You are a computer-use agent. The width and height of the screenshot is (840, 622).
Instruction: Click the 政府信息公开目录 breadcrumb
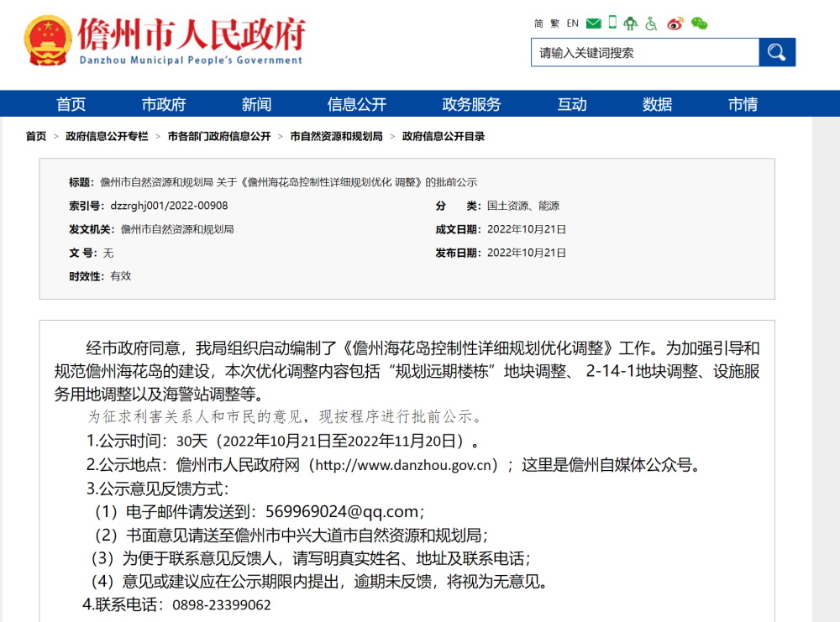coord(443,137)
